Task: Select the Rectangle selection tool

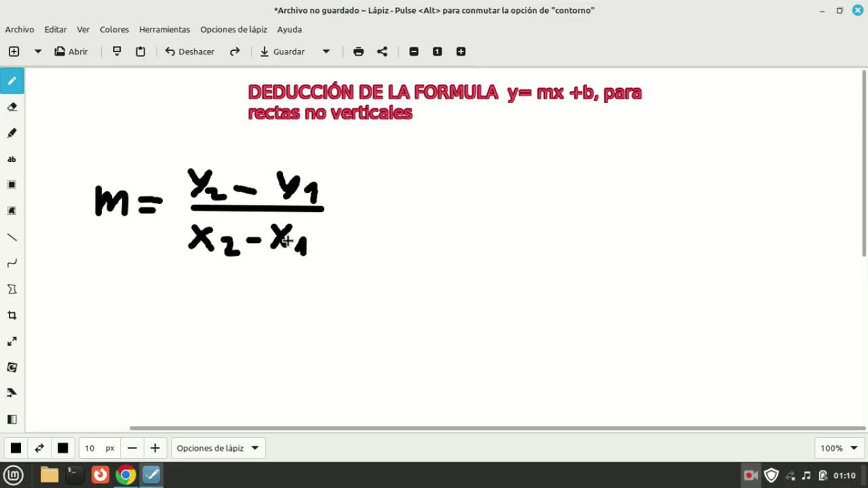Action: (12, 185)
